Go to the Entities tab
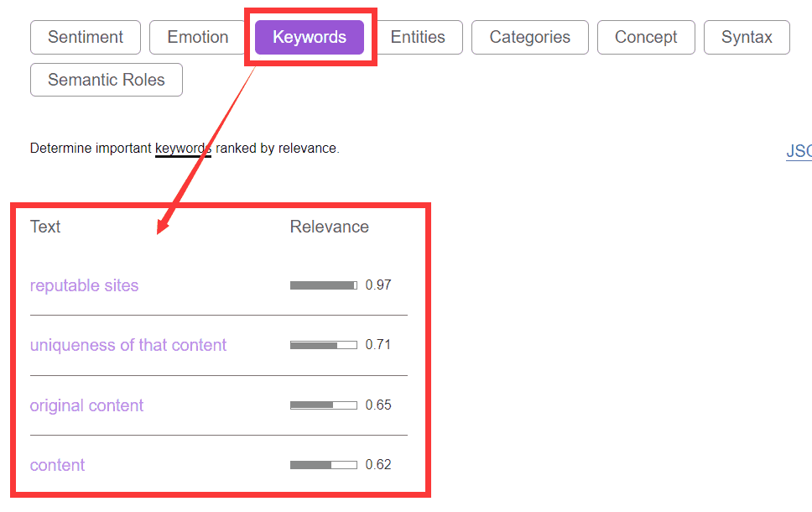This screenshot has height=512, width=812. coord(418,38)
